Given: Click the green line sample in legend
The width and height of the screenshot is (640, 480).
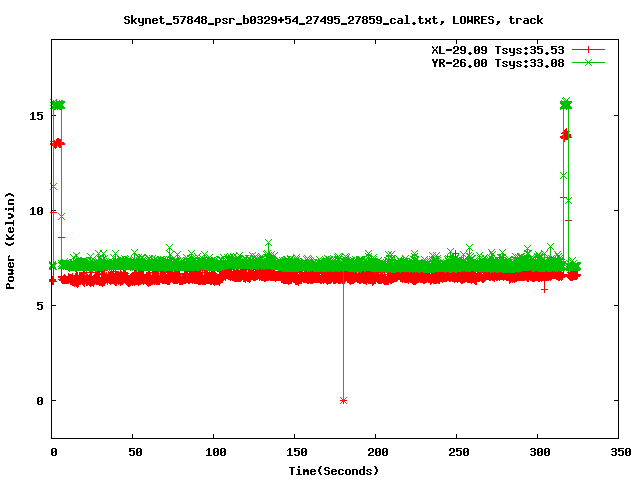Looking at the screenshot, I should 588,63.
